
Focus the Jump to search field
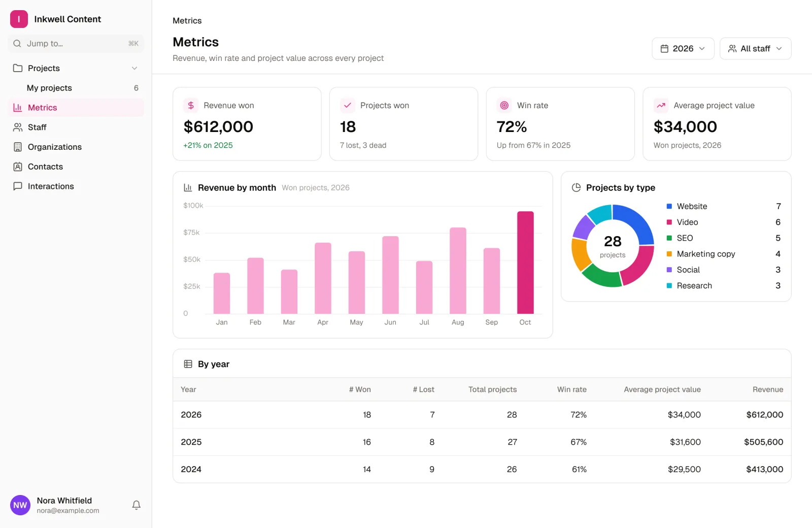tap(76, 44)
